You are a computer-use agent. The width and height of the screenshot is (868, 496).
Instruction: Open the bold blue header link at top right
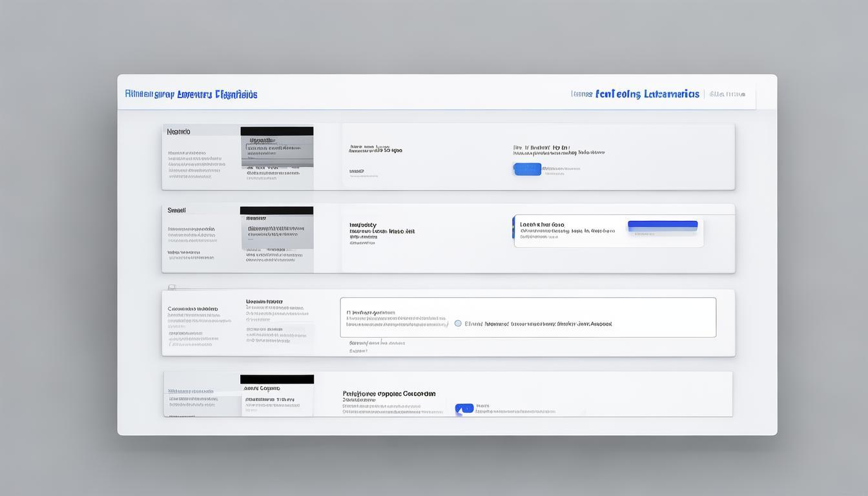coord(647,94)
